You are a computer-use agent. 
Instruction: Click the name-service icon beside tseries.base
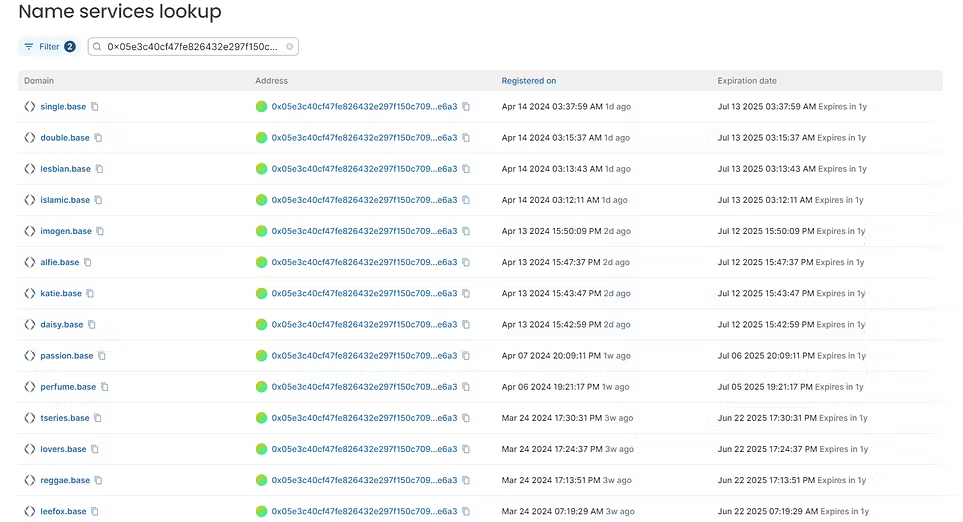29,418
